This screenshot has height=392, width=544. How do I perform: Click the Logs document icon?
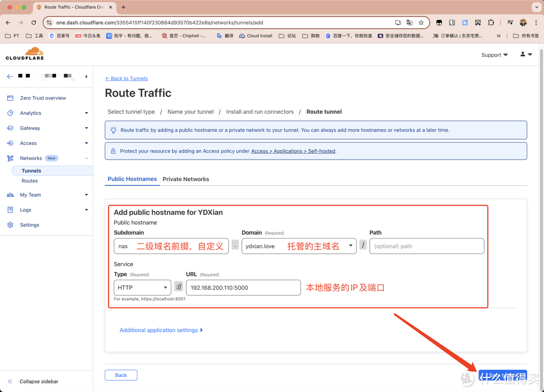pos(10,210)
